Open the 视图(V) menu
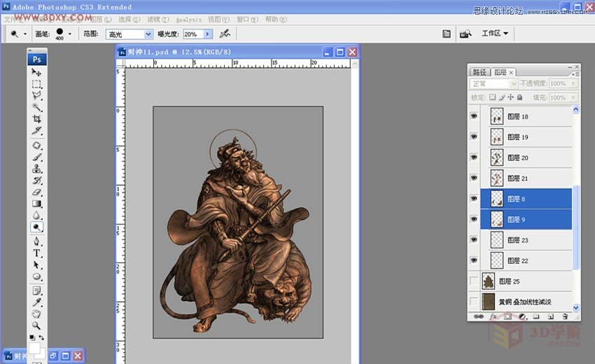The height and width of the screenshot is (364, 595). (x=218, y=20)
